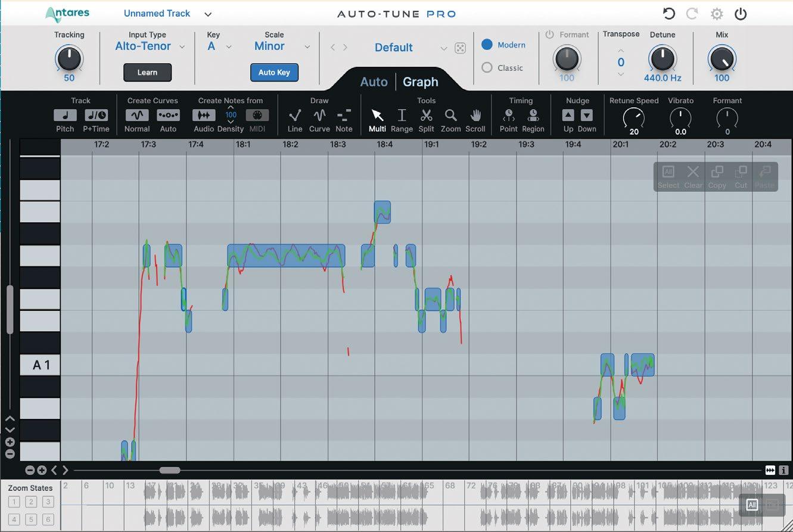Click the Mix knob
This screenshot has width=793, height=532.
(722, 59)
